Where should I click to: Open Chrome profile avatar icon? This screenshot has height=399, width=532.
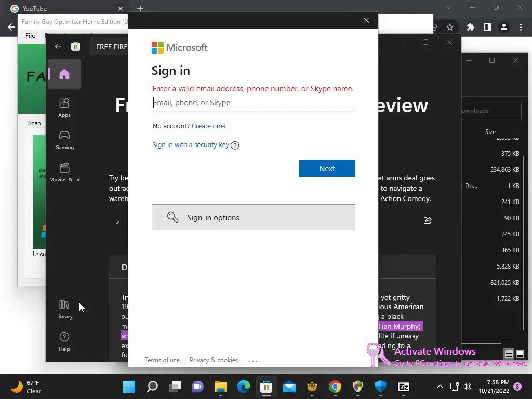[x=504, y=27]
